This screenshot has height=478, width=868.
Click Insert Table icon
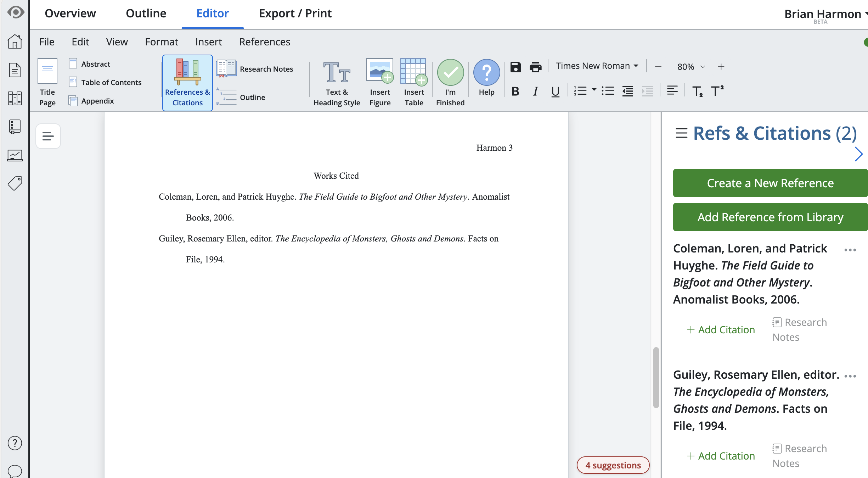(414, 83)
